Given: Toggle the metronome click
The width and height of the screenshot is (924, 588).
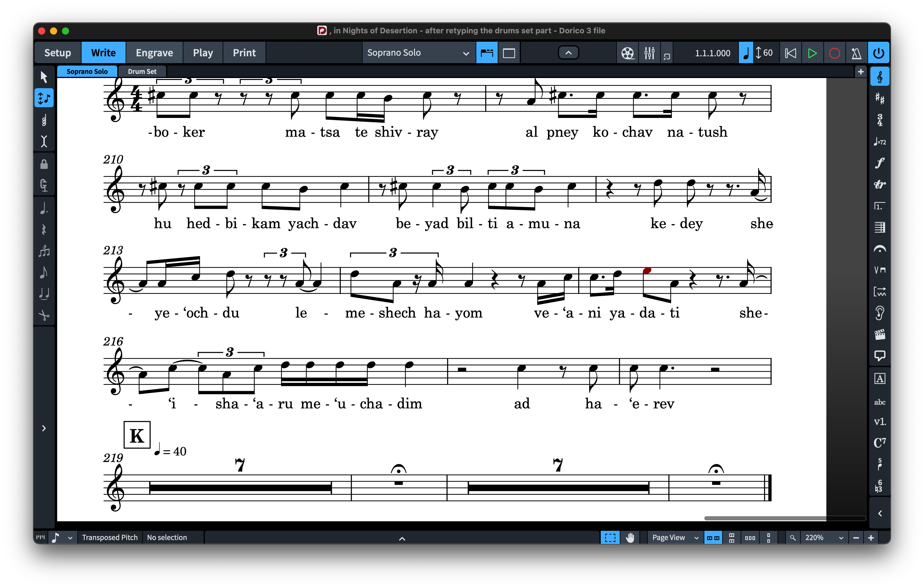Looking at the screenshot, I should click(x=856, y=53).
